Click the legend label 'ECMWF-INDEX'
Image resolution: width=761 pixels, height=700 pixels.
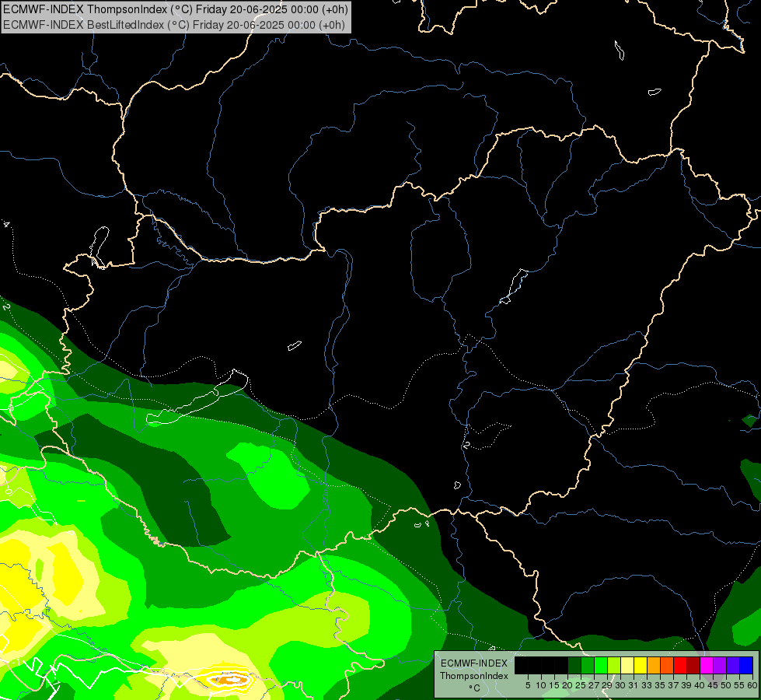pyautogui.click(x=474, y=663)
